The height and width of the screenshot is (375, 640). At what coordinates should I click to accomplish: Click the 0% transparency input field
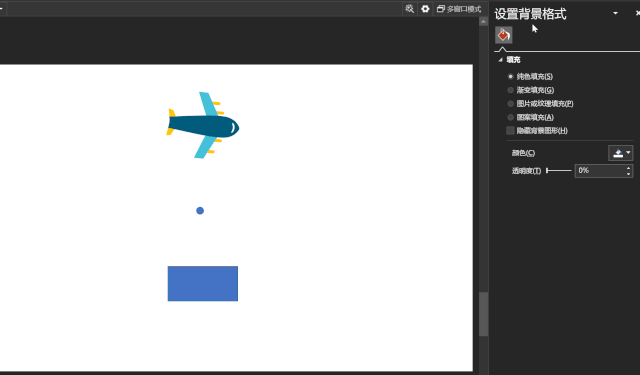[600, 171]
